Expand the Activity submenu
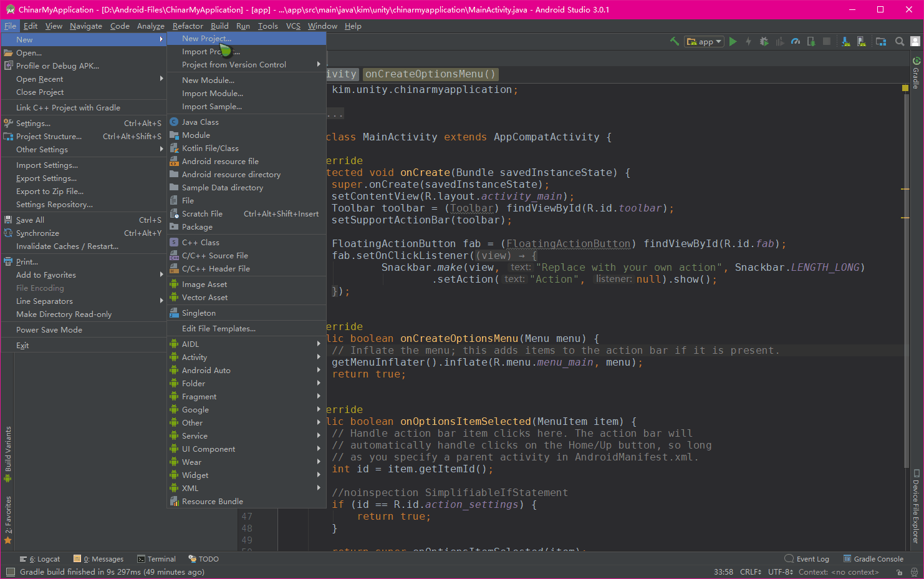This screenshot has height=579, width=924. tap(246, 357)
